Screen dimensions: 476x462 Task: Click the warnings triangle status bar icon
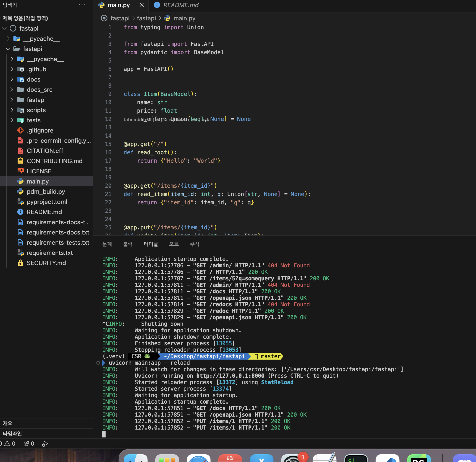pos(7,443)
